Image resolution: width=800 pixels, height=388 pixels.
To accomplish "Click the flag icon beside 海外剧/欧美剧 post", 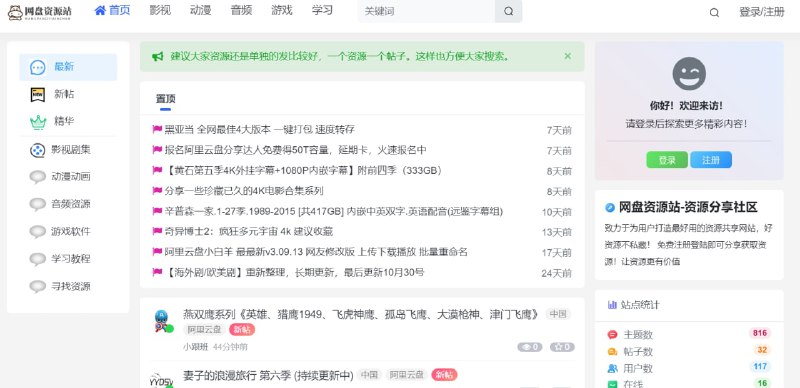I will pyautogui.click(x=157, y=273).
